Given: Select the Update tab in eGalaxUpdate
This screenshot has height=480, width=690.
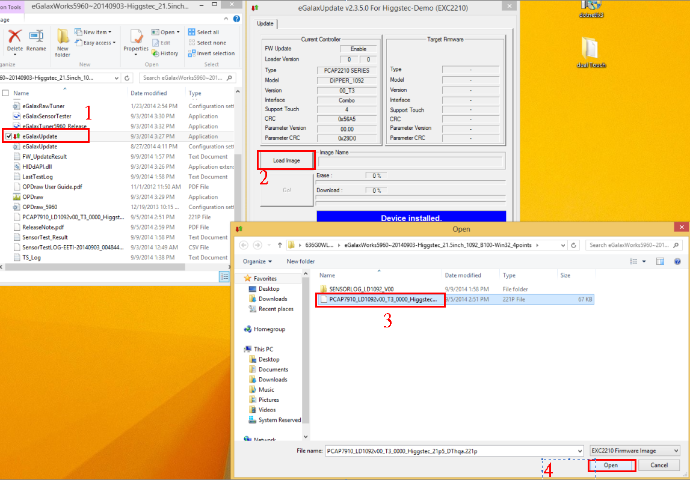Looking at the screenshot, I should [x=265, y=23].
